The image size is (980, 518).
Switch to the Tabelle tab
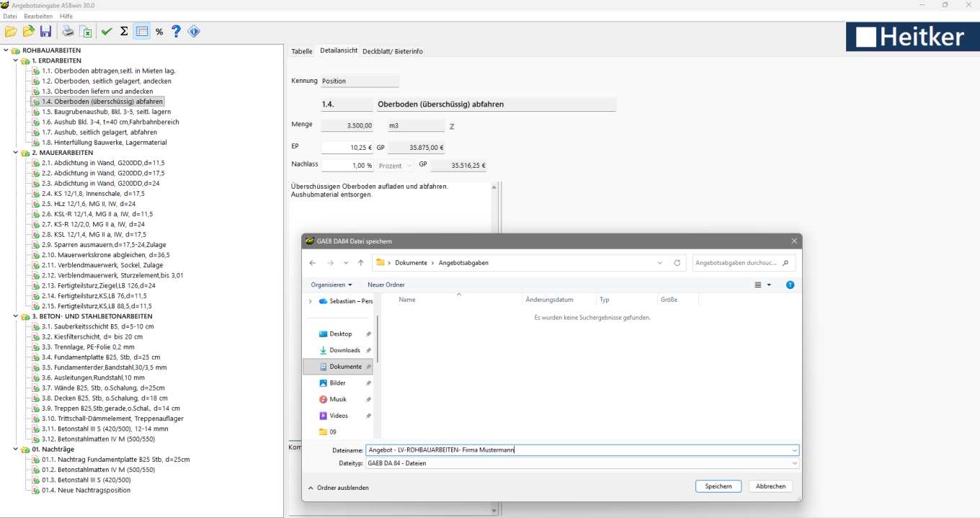302,51
